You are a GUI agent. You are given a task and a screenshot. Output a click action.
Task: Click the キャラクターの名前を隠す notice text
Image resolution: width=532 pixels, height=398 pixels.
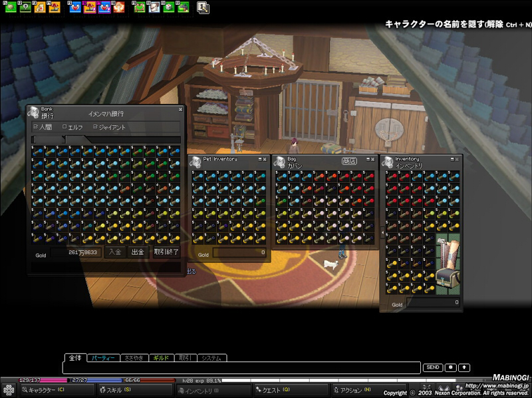coord(458,25)
